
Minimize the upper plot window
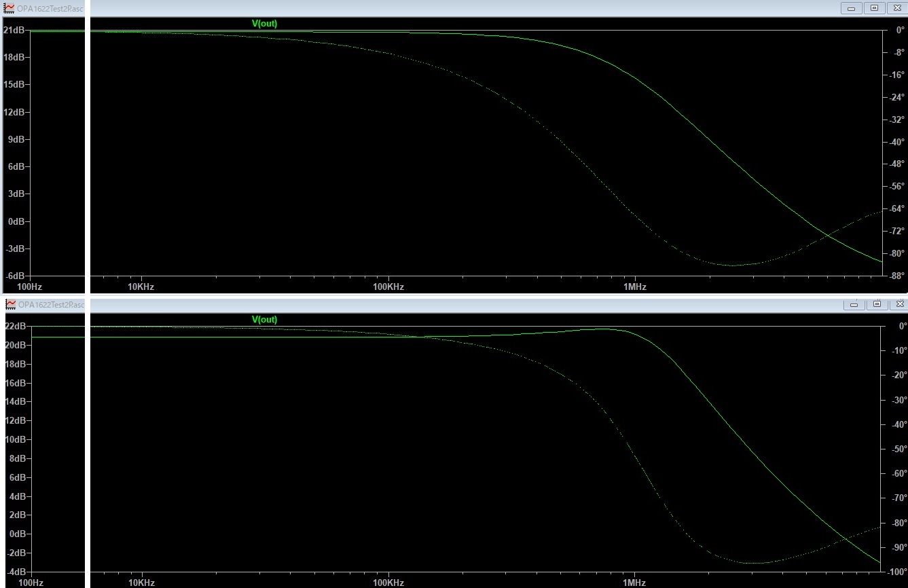pos(851,8)
